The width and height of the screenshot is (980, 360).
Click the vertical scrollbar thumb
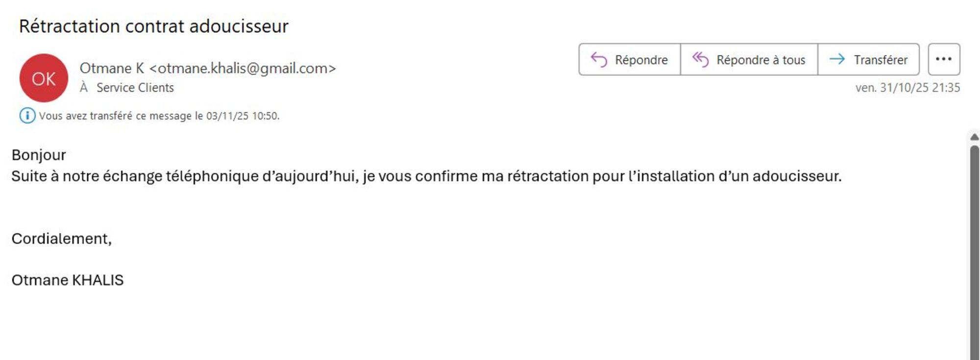pos(974,245)
